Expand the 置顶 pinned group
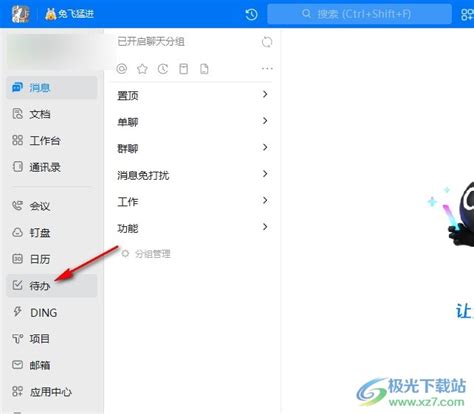Image resolution: width=474 pixels, height=414 pixels. tap(192, 95)
